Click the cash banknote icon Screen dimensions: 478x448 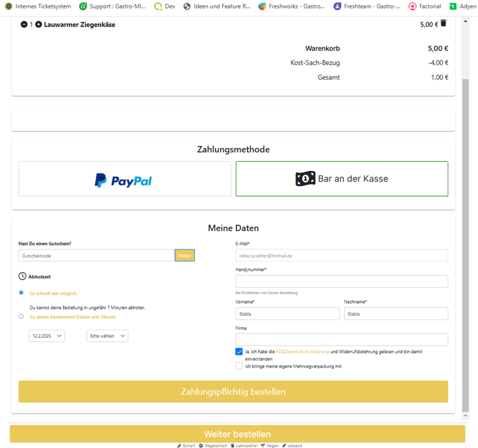[305, 178]
